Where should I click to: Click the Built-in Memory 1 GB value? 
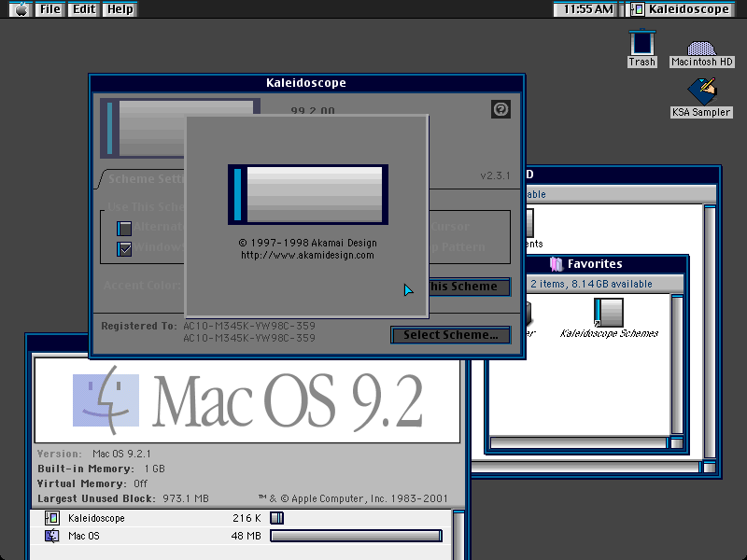point(155,469)
